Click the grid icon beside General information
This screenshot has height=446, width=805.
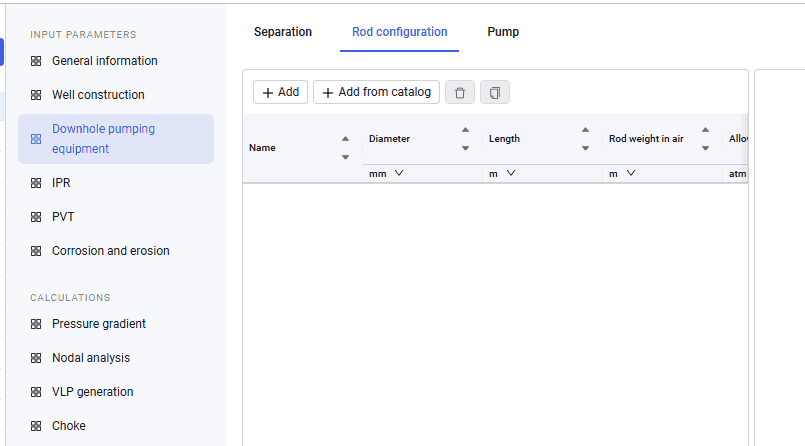point(36,61)
